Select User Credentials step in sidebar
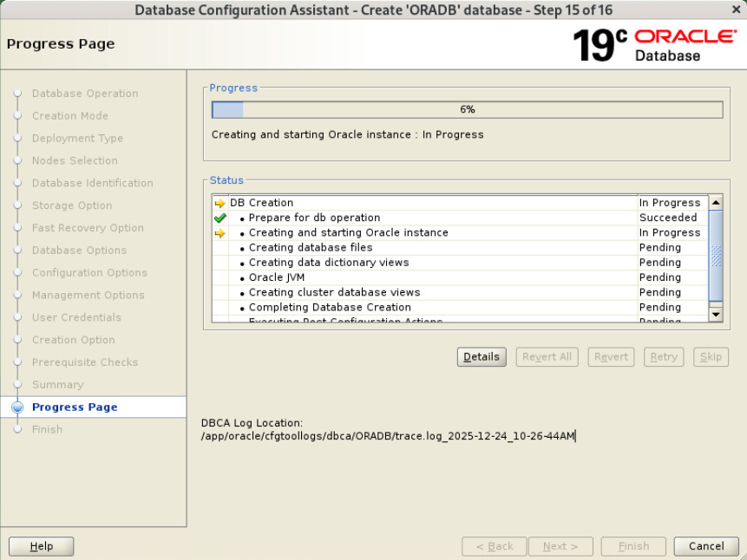 click(76, 317)
